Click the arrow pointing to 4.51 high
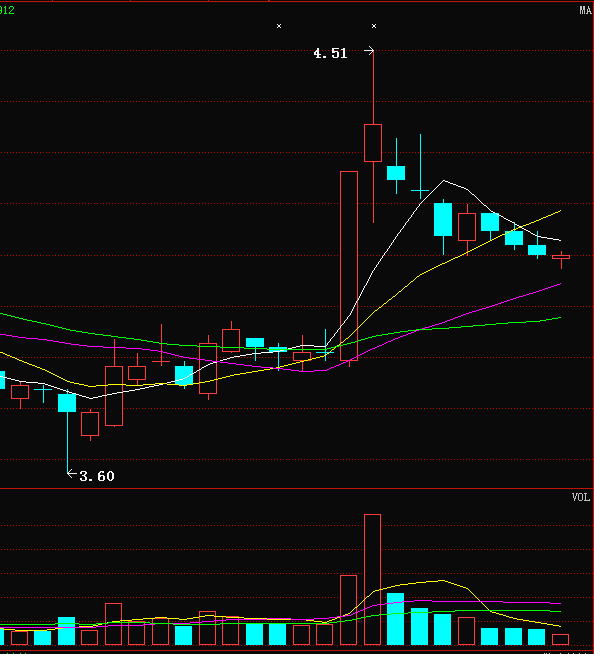 (x=369, y=51)
